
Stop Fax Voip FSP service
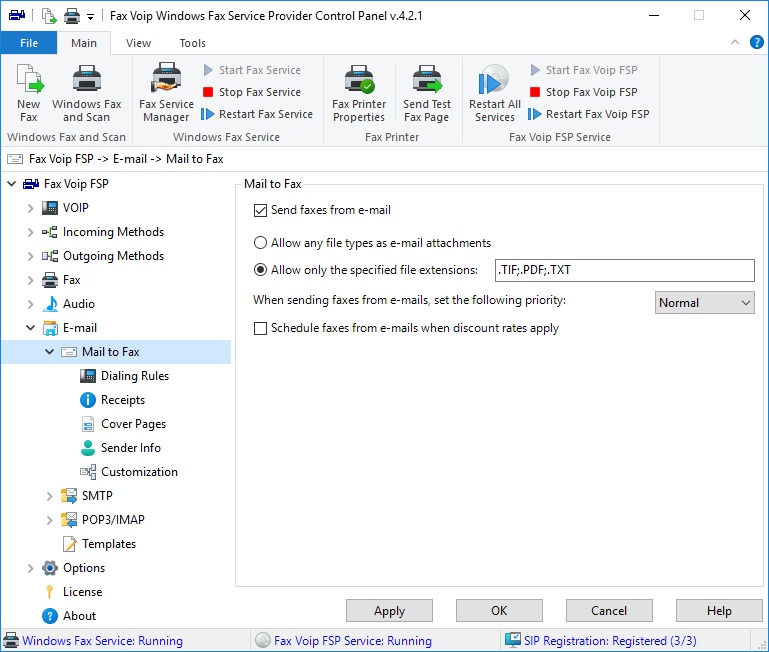(584, 92)
